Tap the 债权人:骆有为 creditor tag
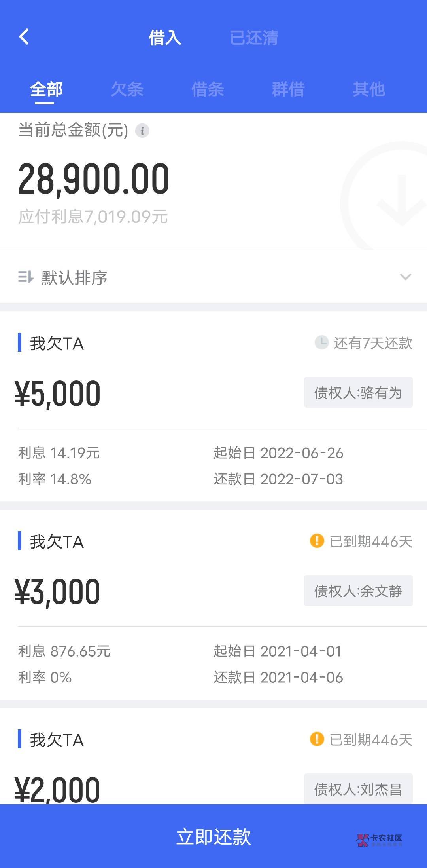The width and height of the screenshot is (427, 868). (358, 393)
